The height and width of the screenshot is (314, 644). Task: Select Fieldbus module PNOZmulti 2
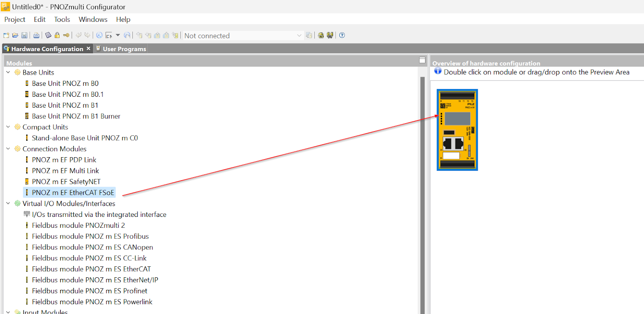click(78, 225)
